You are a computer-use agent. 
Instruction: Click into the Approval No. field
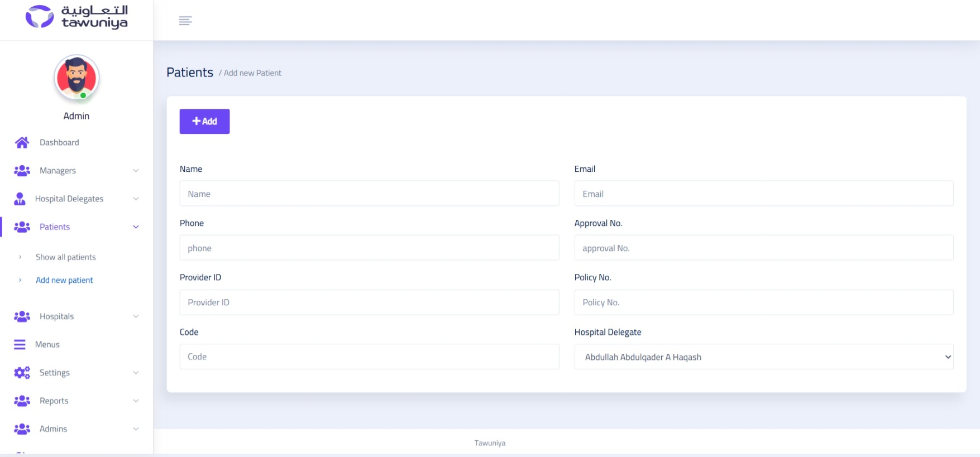[x=763, y=248]
